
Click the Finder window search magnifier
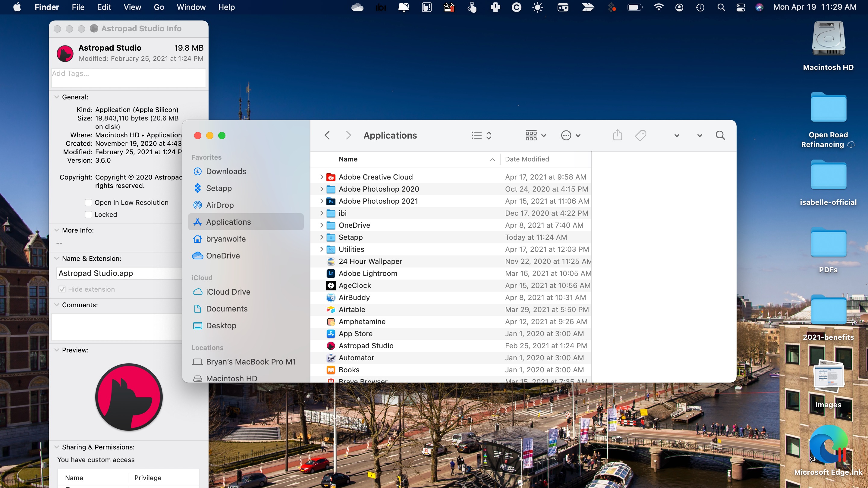(x=720, y=135)
